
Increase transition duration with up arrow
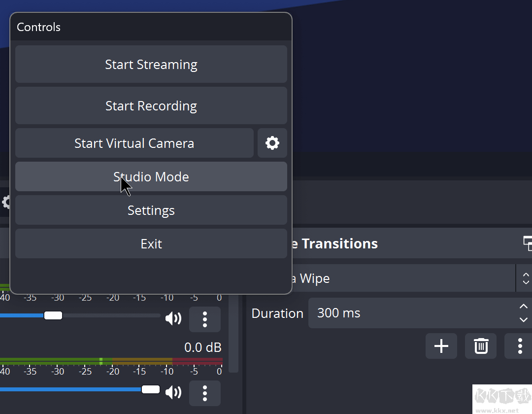(x=523, y=307)
